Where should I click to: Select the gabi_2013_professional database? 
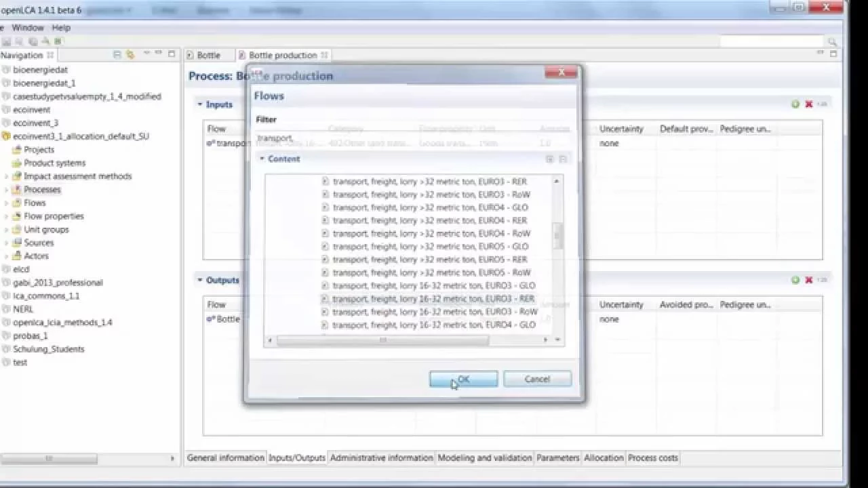pos(58,283)
